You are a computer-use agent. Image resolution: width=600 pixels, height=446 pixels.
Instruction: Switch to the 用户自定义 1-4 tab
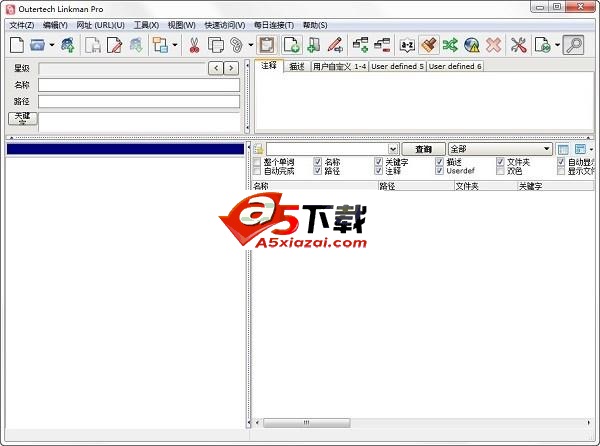coord(339,67)
